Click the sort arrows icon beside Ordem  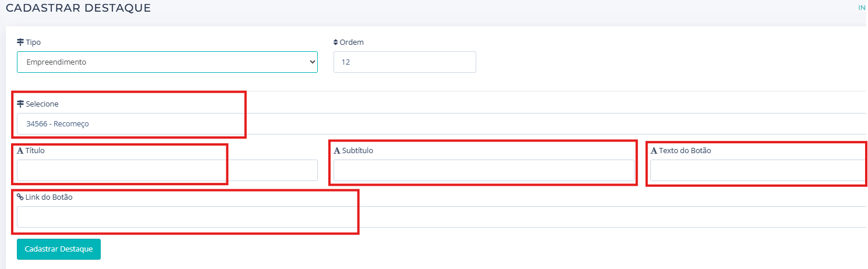coord(336,43)
